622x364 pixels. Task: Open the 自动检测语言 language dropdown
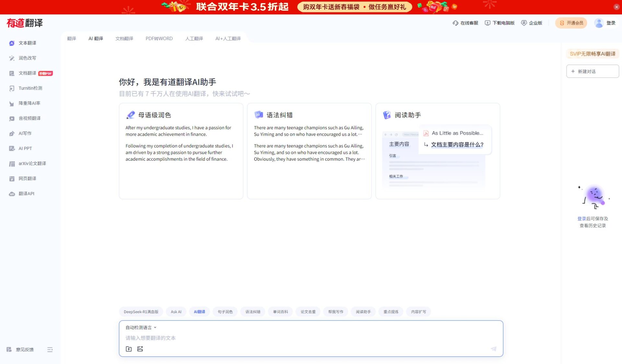pos(140,327)
